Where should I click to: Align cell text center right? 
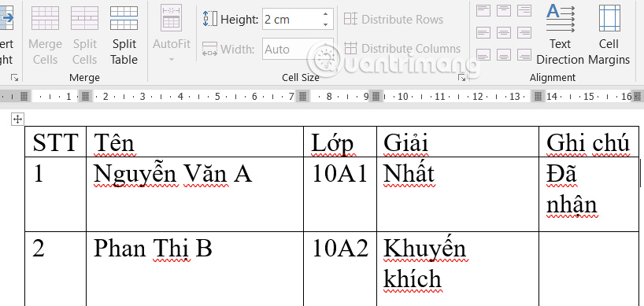(x=524, y=32)
